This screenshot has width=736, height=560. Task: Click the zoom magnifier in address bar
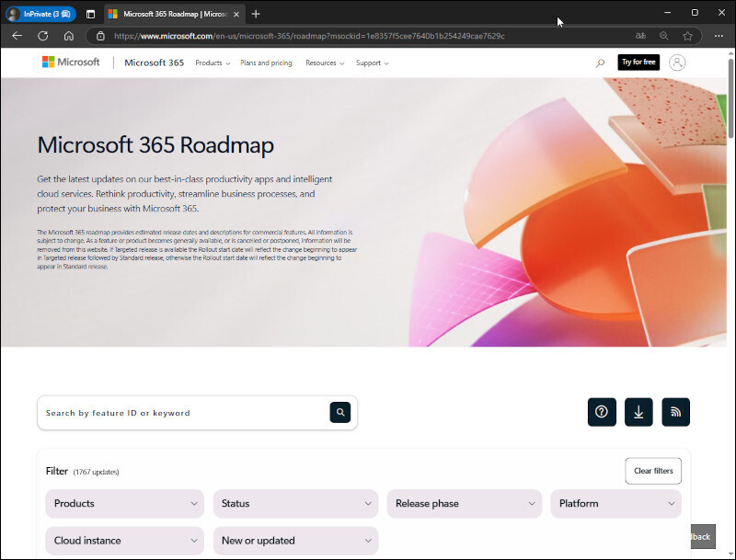663,36
